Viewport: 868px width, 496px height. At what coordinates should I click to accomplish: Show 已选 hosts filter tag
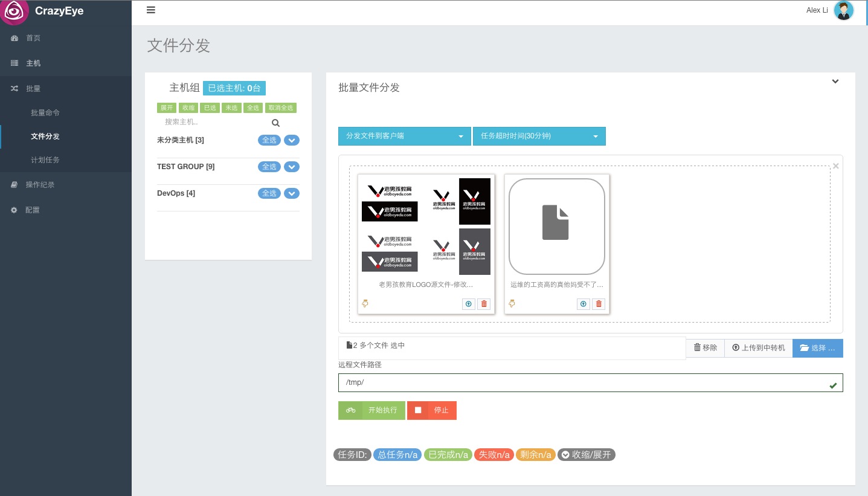pos(210,108)
